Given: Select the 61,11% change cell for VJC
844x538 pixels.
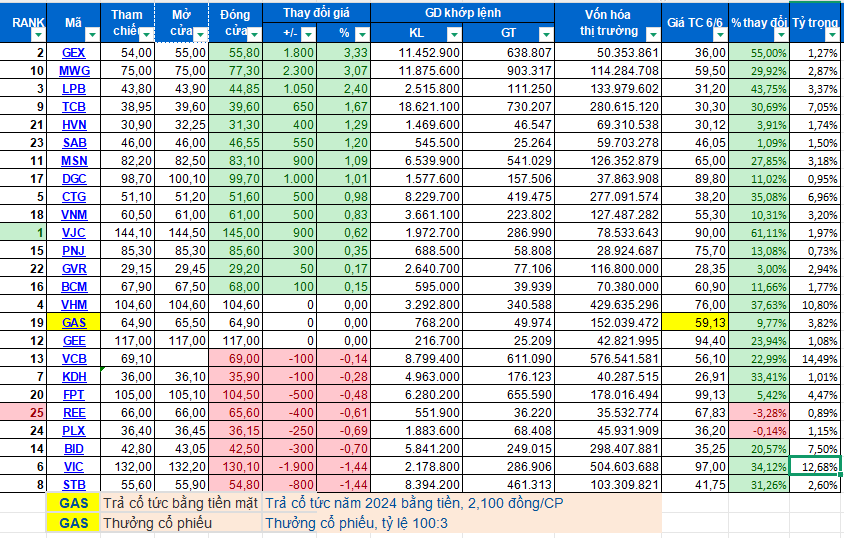Looking at the screenshot, I should tap(759, 233).
